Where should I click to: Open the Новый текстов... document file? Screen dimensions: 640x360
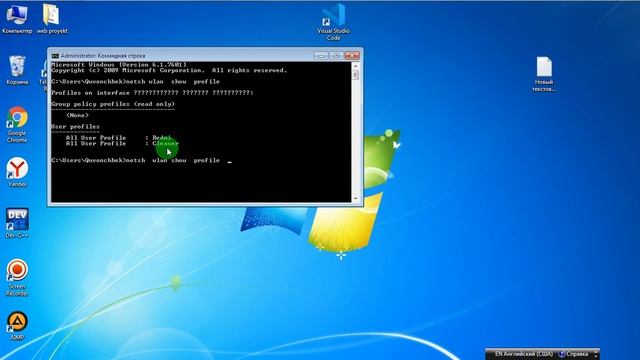click(544, 74)
